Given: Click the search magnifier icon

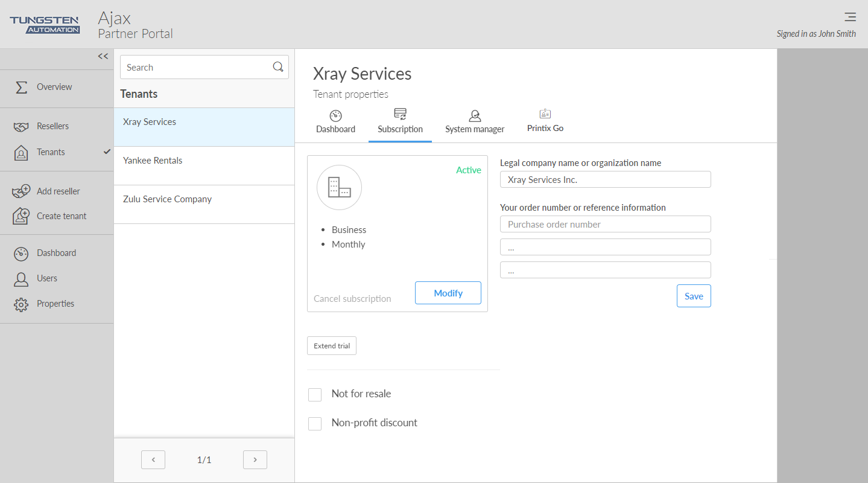Looking at the screenshot, I should [x=278, y=67].
